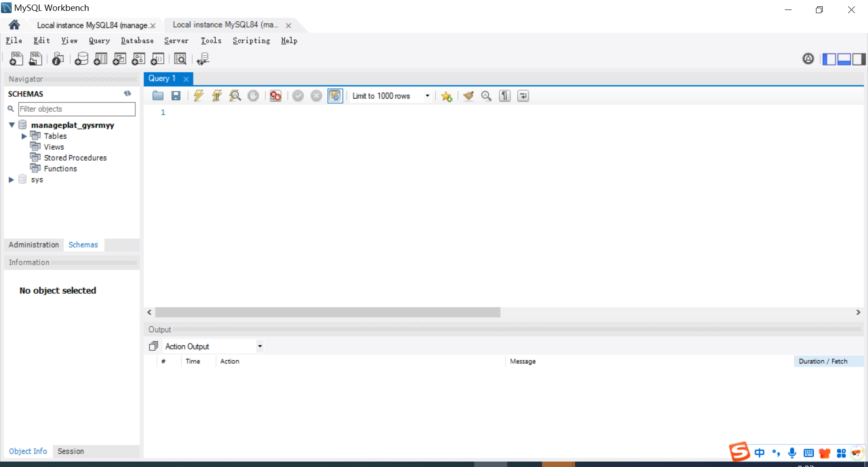Screen dimensions: 868x467
Task: Expand the Tables node
Action: pyautogui.click(x=24, y=136)
